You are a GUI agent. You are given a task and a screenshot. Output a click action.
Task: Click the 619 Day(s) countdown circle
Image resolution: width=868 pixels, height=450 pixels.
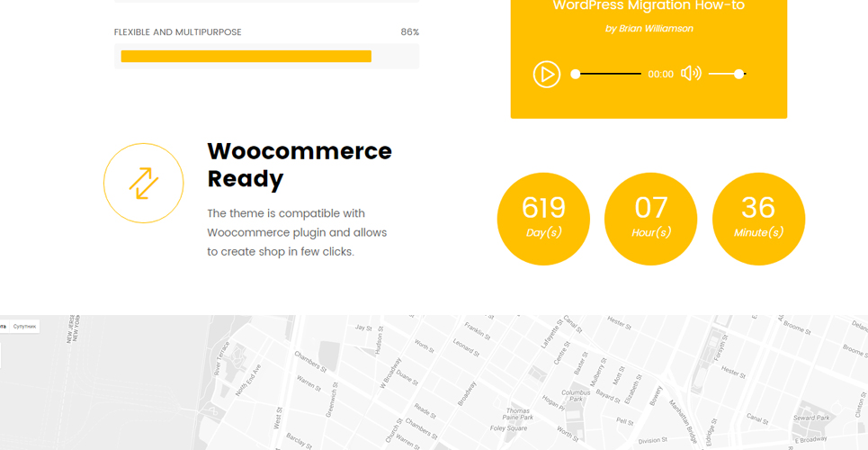[x=543, y=219]
